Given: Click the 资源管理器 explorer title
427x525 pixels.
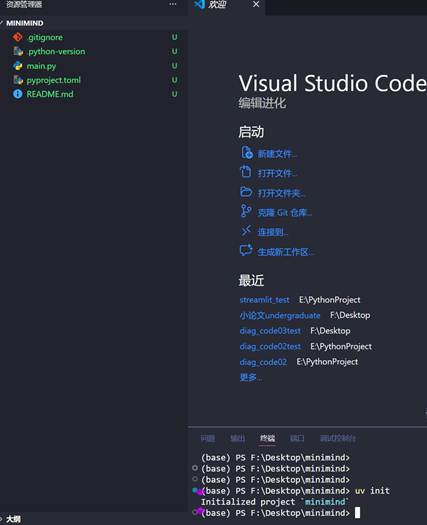Looking at the screenshot, I should click(24, 4).
